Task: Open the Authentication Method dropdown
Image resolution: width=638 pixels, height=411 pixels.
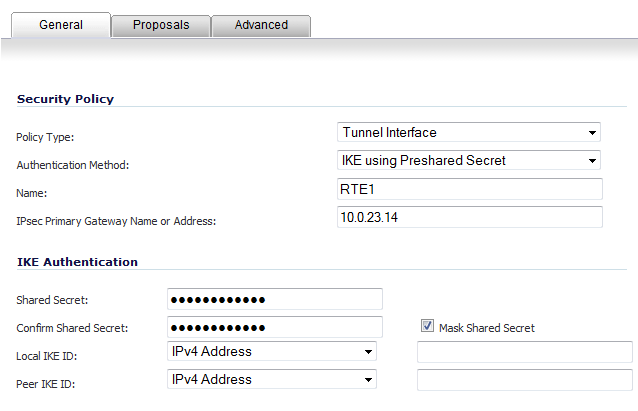Action: pyautogui.click(x=469, y=160)
